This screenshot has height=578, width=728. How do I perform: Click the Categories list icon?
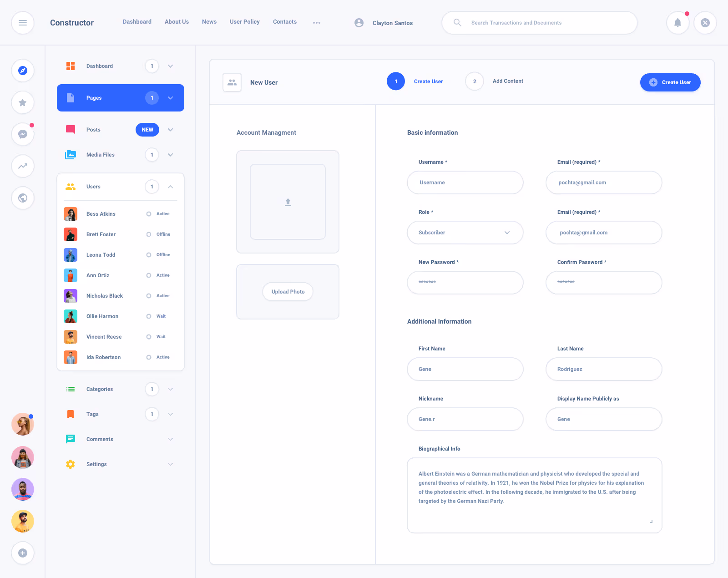point(71,389)
